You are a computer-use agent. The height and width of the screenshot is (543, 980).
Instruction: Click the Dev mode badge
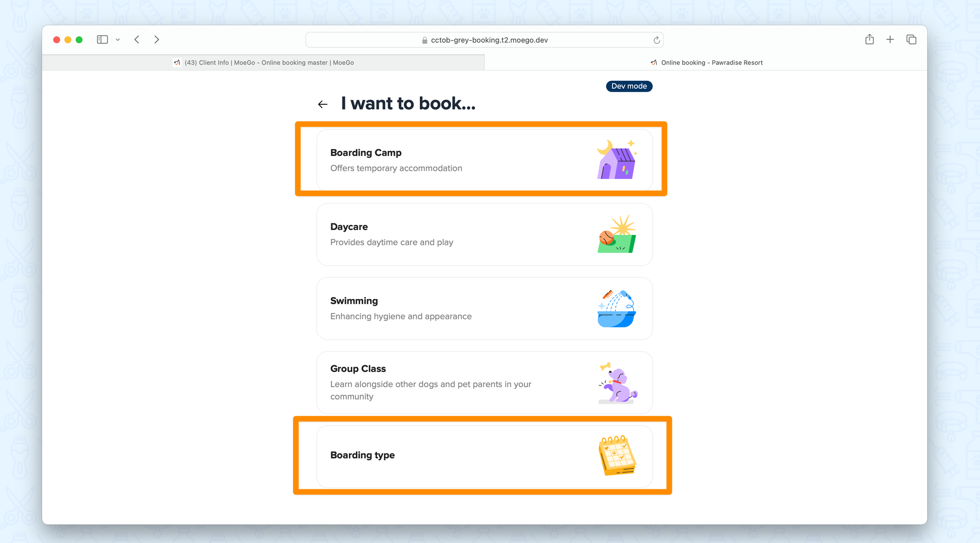pyautogui.click(x=629, y=86)
